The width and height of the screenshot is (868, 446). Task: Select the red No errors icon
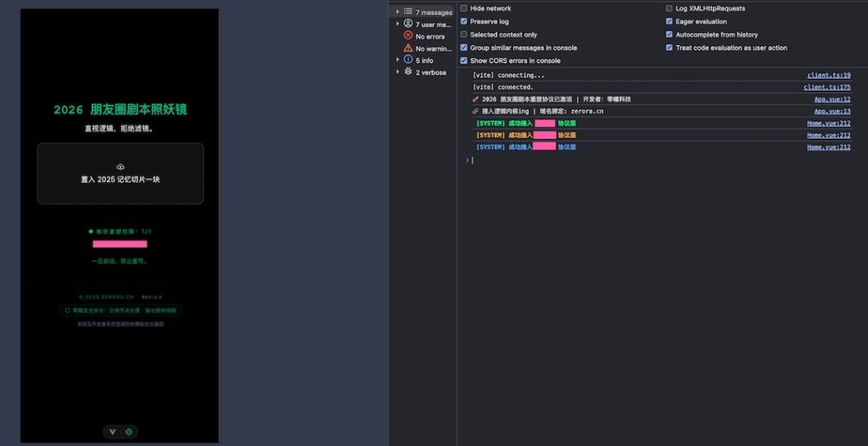tap(408, 36)
